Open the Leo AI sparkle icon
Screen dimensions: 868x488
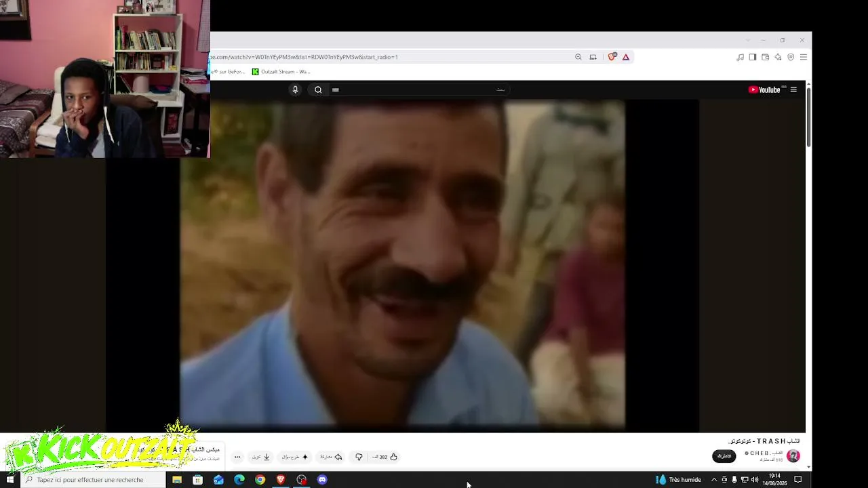pyautogui.click(x=778, y=57)
